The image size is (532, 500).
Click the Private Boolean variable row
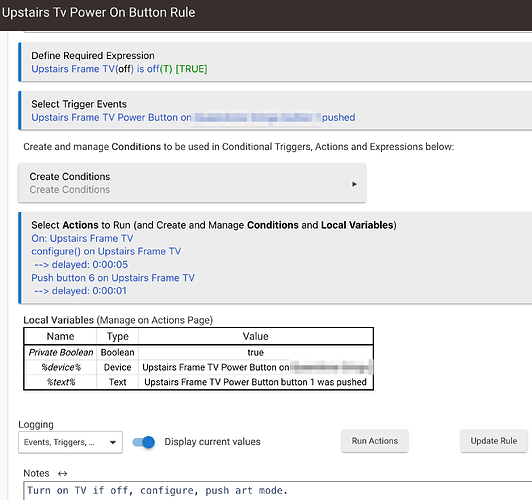click(198, 352)
